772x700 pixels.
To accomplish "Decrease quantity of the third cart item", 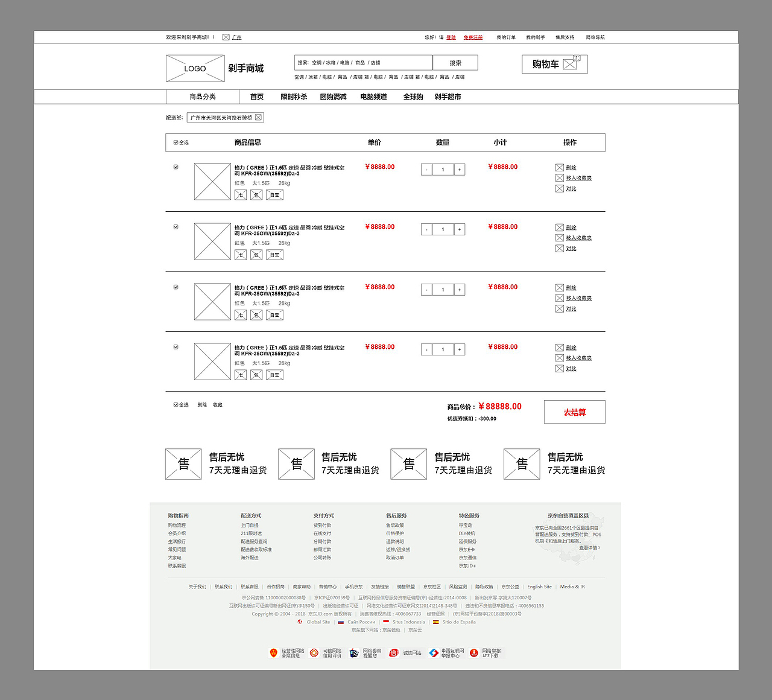I will click(x=426, y=290).
